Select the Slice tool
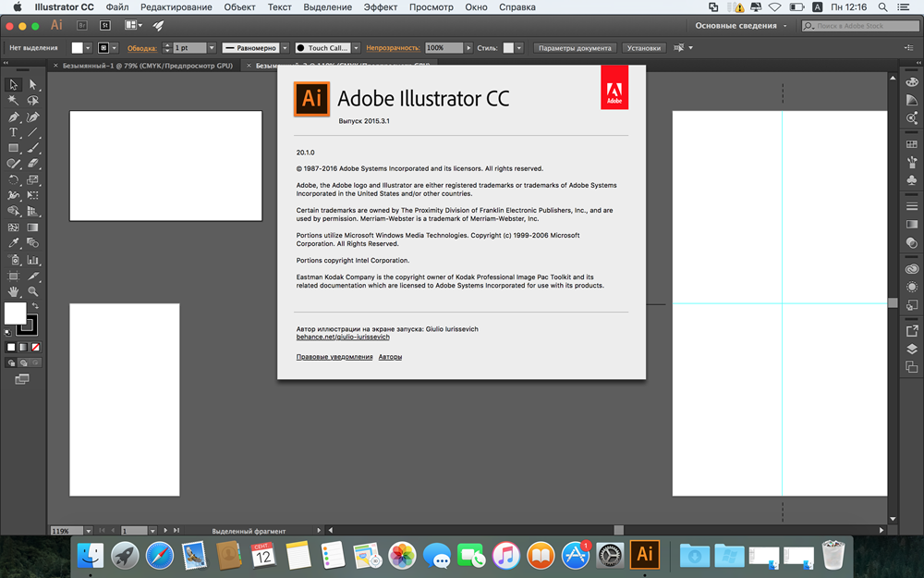Viewport: 924px width, 578px height. (x=33, y=276)
